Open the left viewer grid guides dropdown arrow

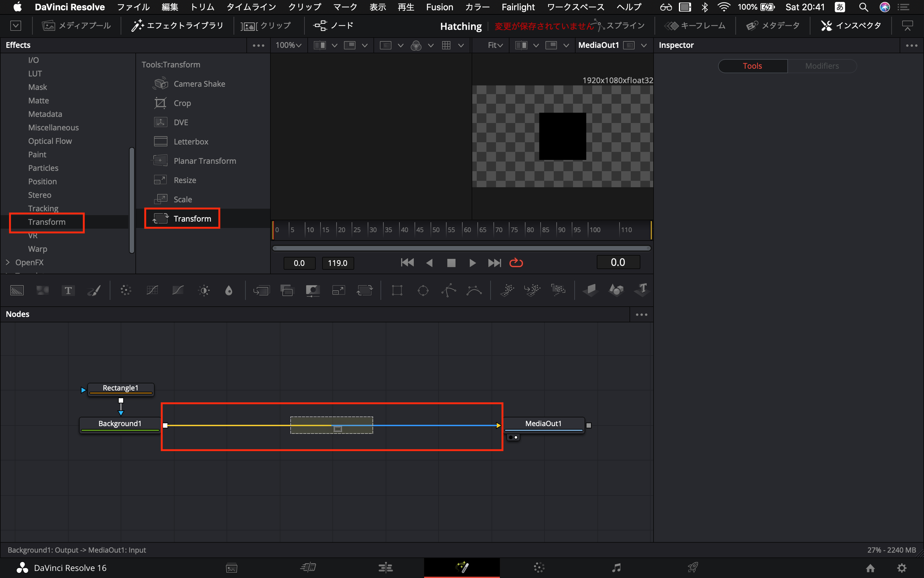click(x=461, y=46)
